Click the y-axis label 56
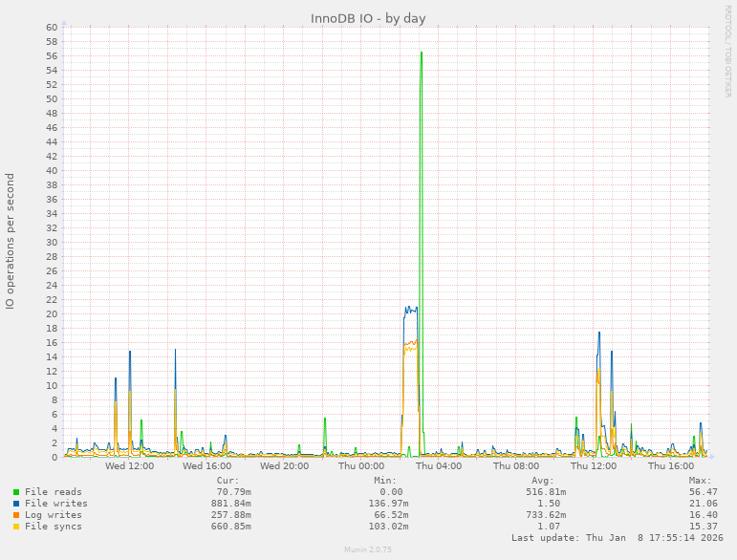The image size is (737, 560). (x=52, y=56)
